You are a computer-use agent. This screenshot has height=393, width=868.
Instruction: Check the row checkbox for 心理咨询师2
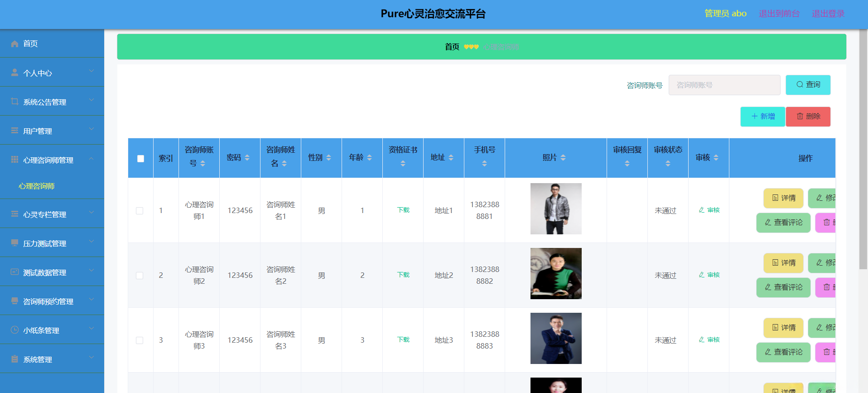point(140,276)
